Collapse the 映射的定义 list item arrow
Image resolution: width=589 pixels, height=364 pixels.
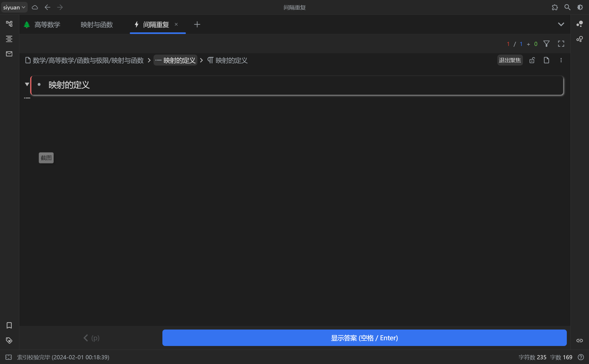tap(27, 84)
